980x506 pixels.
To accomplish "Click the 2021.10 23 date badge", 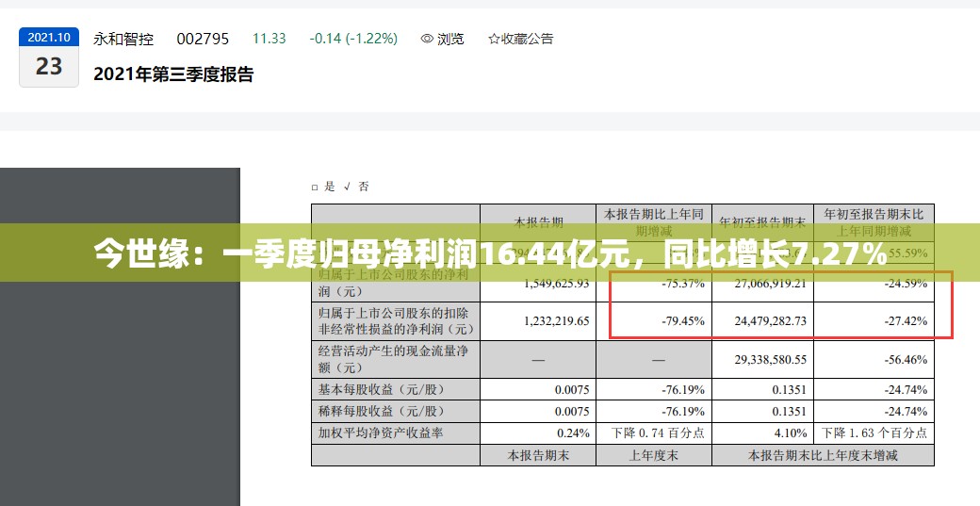I will (49, 57).
